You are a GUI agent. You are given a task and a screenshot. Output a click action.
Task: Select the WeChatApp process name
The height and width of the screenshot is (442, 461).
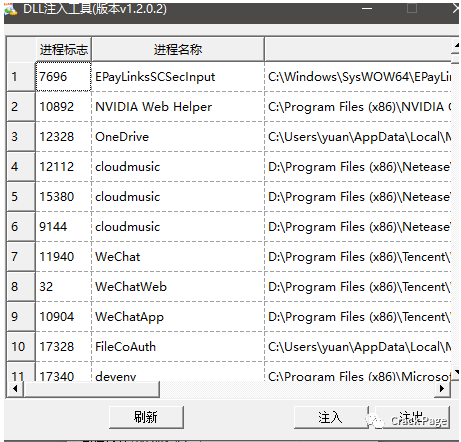(178, 317)
